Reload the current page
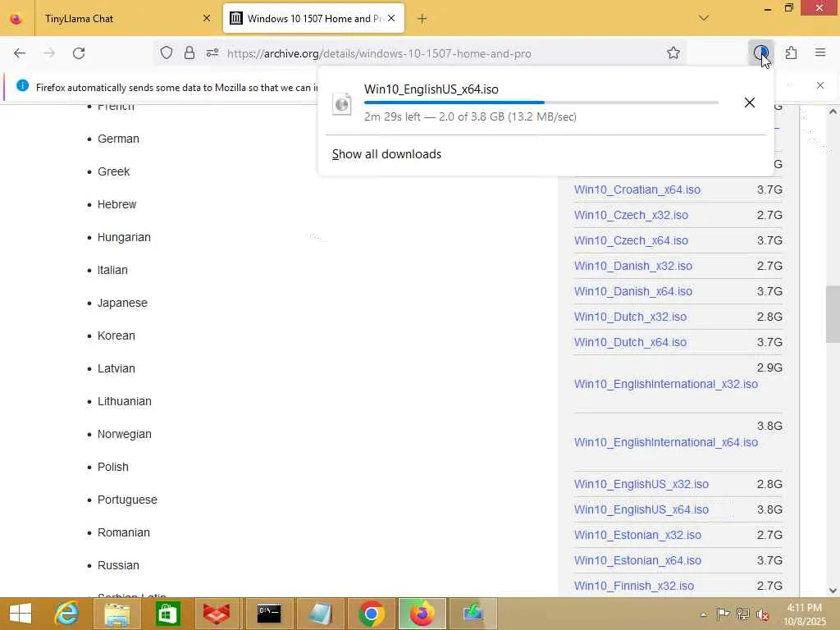 click(x=79, y=53)
